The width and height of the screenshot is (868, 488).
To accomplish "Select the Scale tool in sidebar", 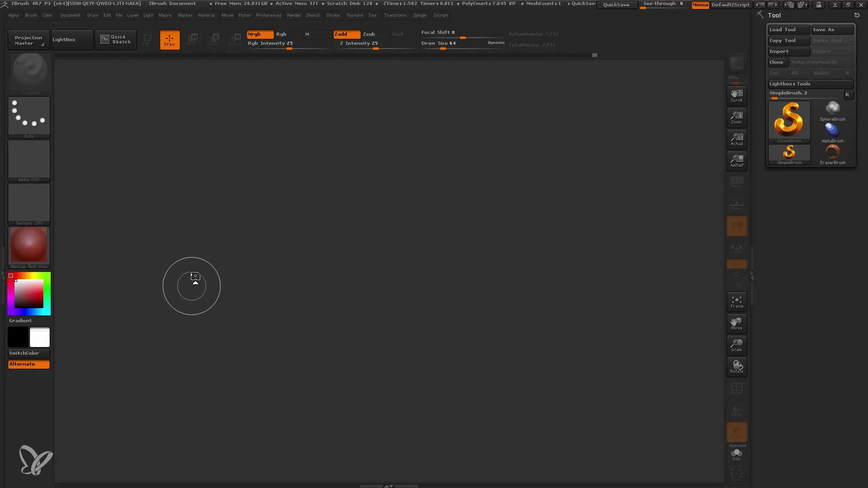I will 737,345.
